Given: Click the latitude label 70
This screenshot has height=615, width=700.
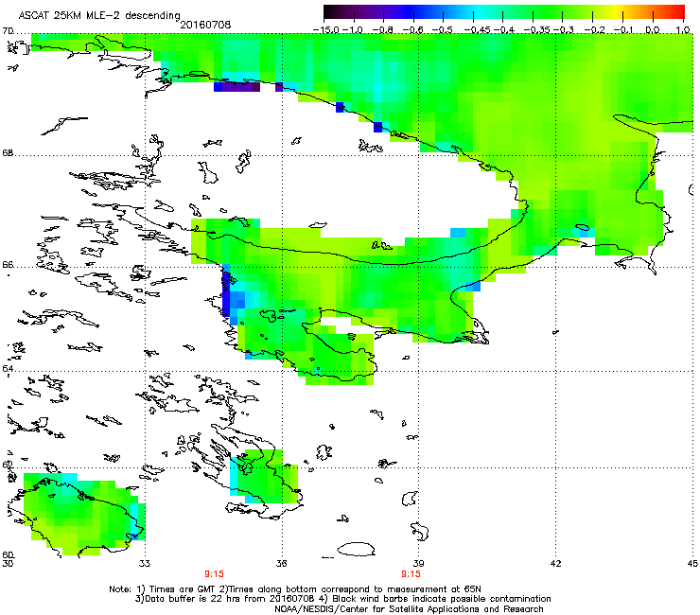Looking at the screenshot, I should [8, 31].
